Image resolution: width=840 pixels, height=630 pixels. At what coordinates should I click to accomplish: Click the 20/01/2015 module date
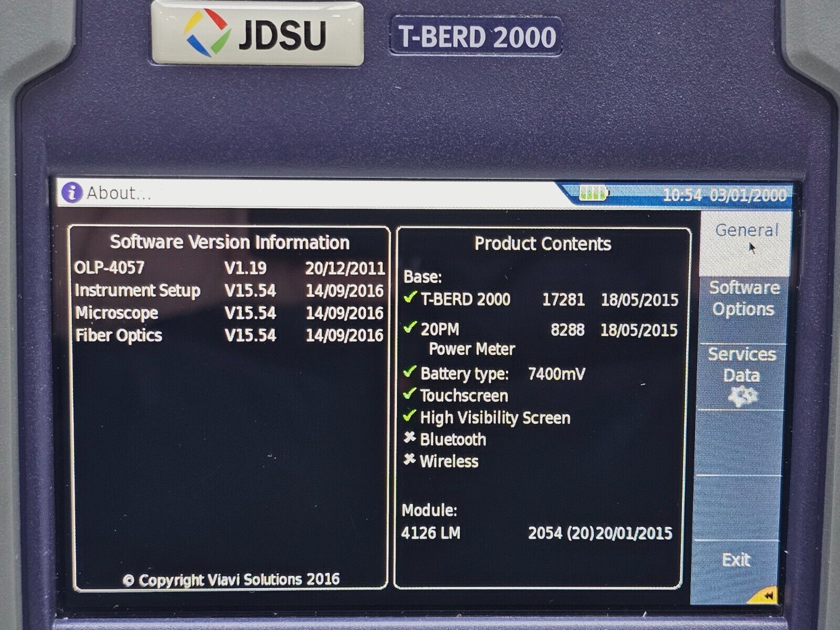point(634,534)
